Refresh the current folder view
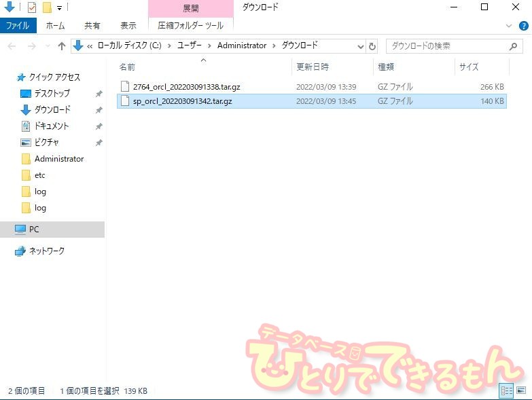532x400 pixels. pyautogui.click(x=372, y=46)
